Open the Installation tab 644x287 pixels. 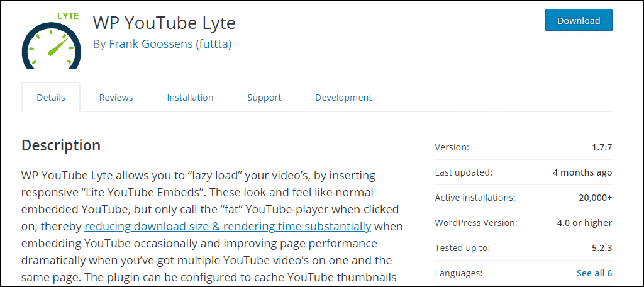click(x=190, y=98)
